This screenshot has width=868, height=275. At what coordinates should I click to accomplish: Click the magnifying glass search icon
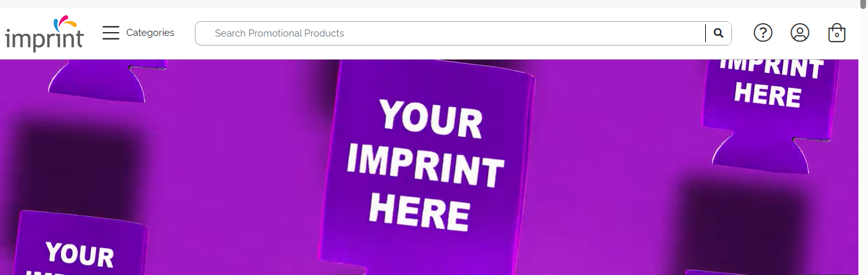pos(719,33)
